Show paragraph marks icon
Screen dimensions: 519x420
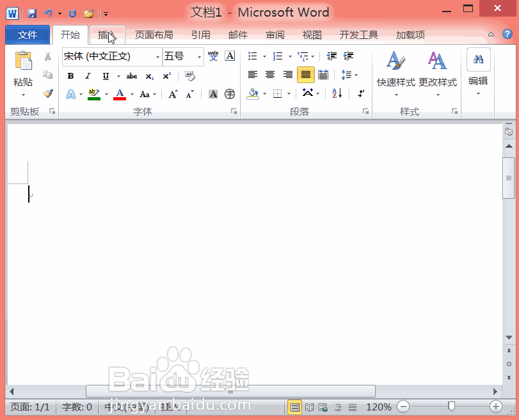[x=361, y=93]
